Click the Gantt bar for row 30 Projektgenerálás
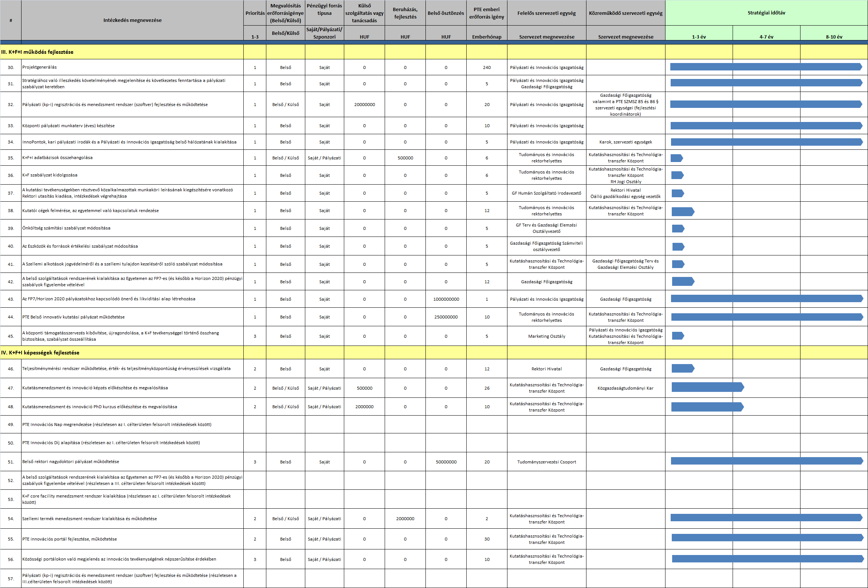 766,67
